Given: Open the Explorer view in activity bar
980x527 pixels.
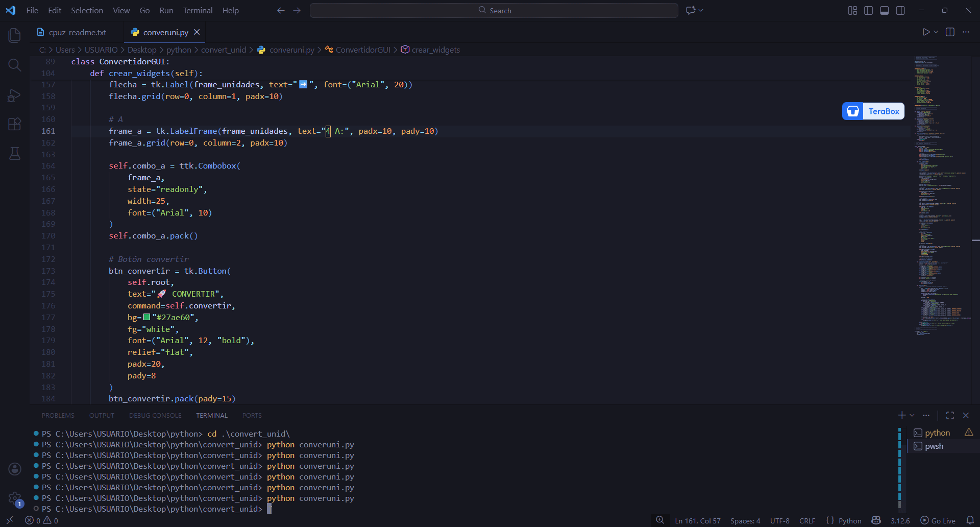Looking at the screenshot, I should [15, 35].
